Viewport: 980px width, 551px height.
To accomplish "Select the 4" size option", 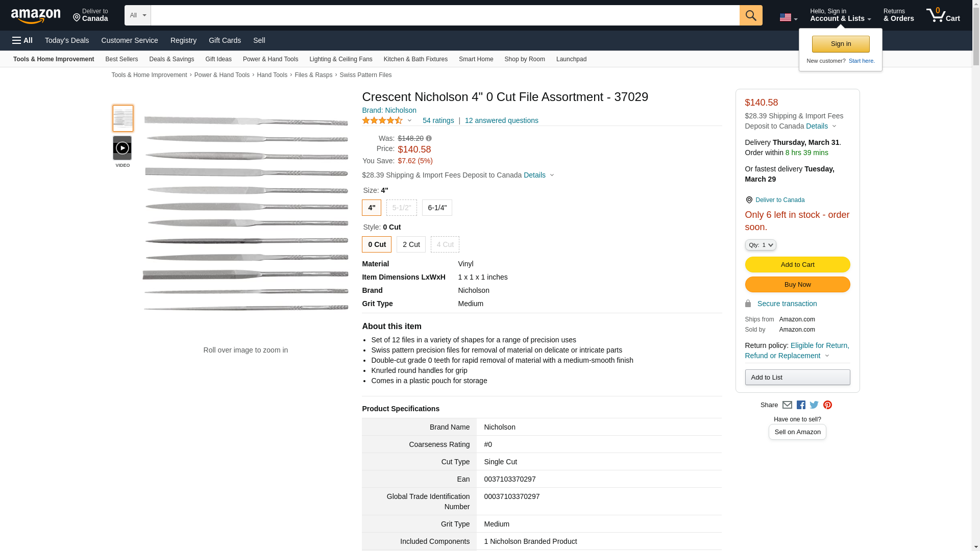I will coord(372,208).
